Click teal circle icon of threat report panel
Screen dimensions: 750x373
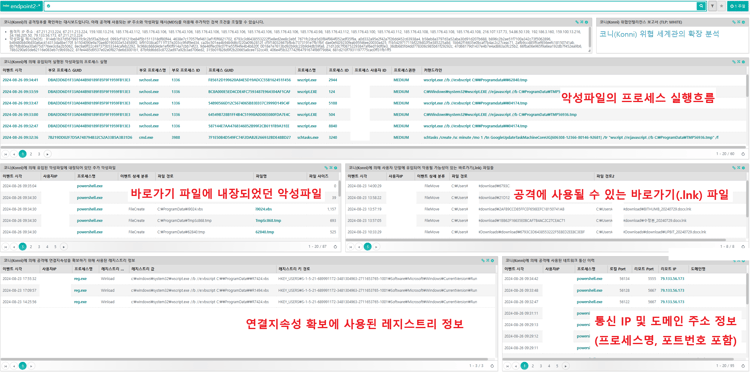pos(743,22)
